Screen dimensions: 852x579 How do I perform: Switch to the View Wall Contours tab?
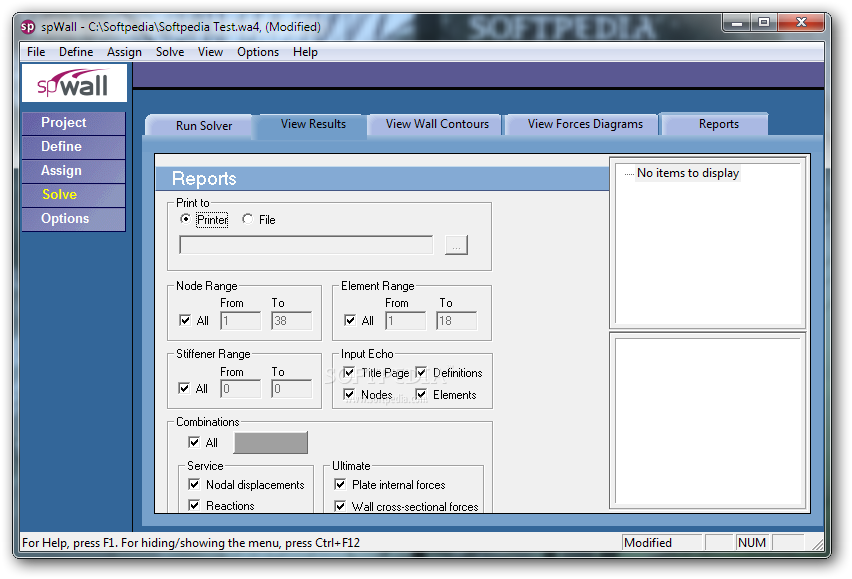pyautogui.click(x=437, y=124)
